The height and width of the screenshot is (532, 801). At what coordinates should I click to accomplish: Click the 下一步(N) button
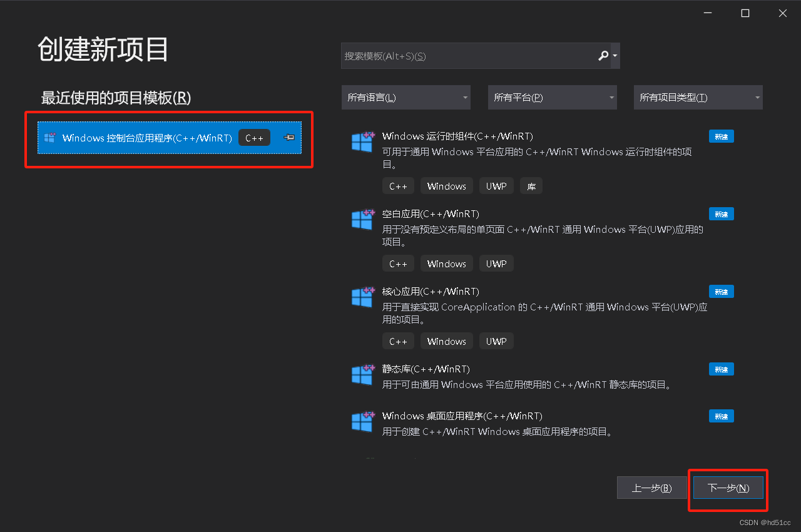point(728,488)
